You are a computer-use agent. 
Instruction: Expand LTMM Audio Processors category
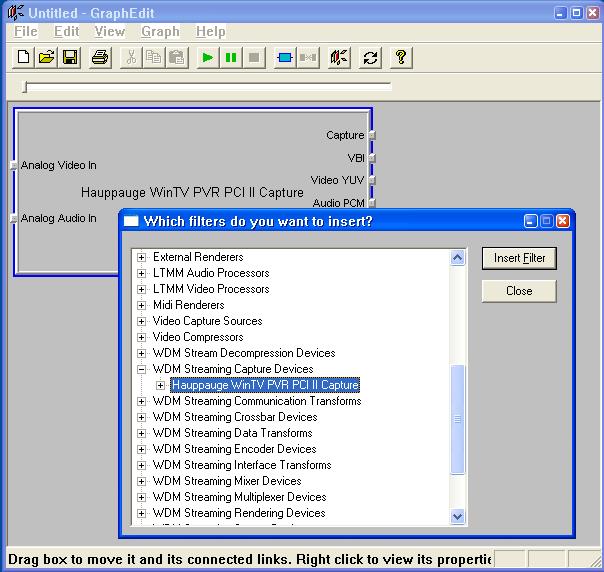point(141,273)
